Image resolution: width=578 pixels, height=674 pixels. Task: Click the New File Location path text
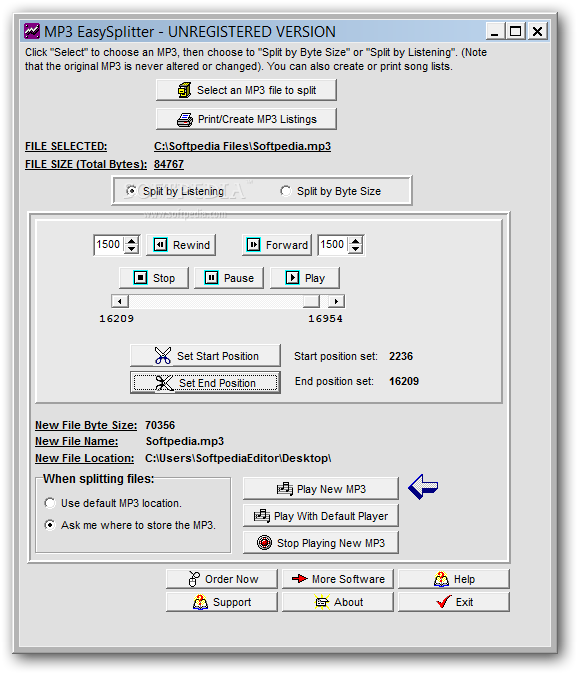pos(238,458)
